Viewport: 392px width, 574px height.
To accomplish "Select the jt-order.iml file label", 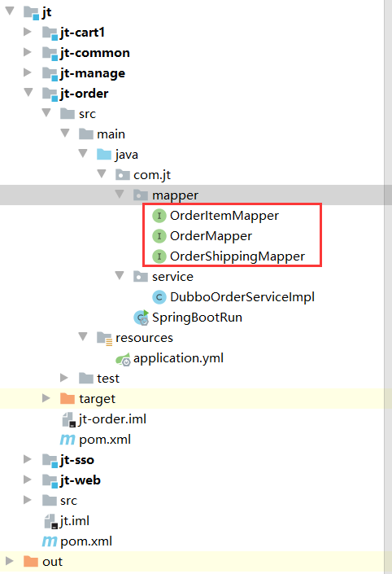I will click(112, 418).
